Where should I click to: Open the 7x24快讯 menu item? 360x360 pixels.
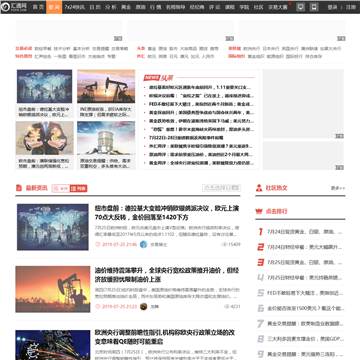coord(75,7)
